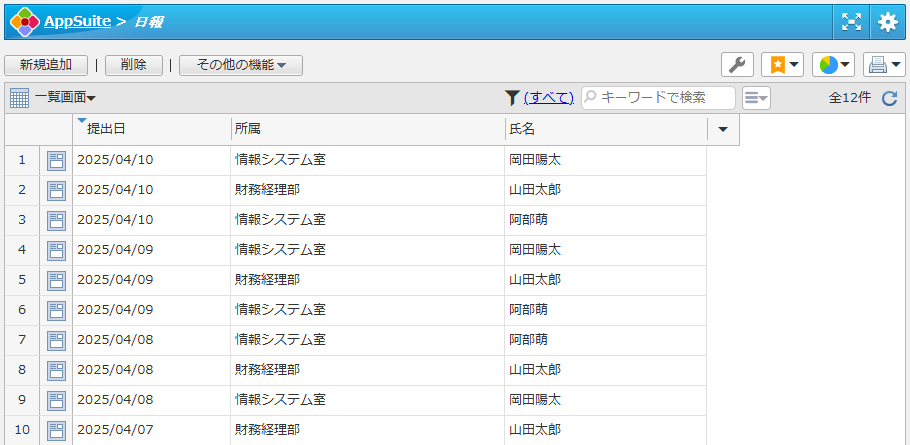Open the その他の機能 menu
Screen dimensions: 910x445
(241, 65)
